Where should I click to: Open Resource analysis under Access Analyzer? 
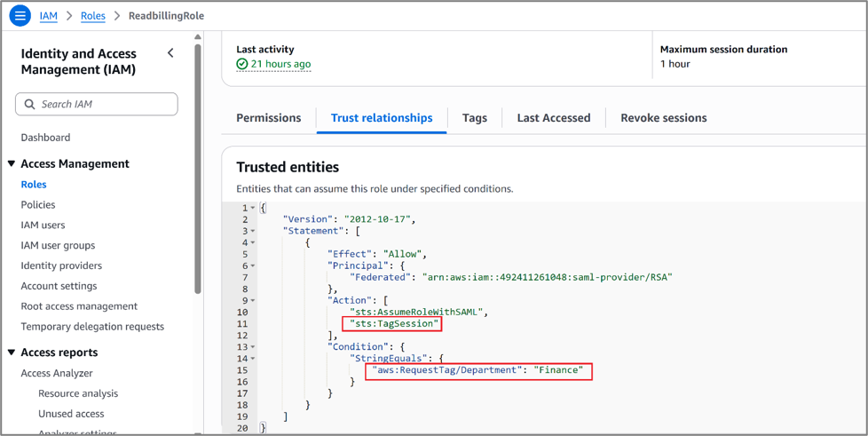click(x=78, y=394)
